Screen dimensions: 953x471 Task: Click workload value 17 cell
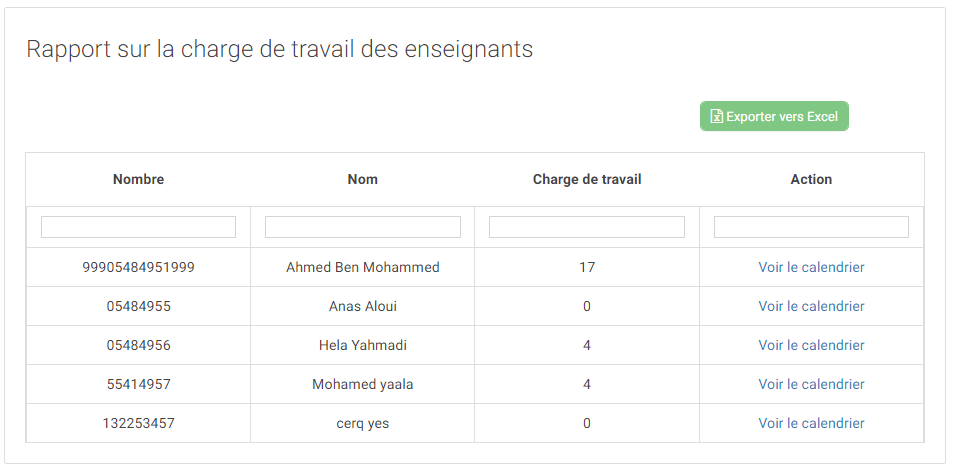tap(587, 267)
